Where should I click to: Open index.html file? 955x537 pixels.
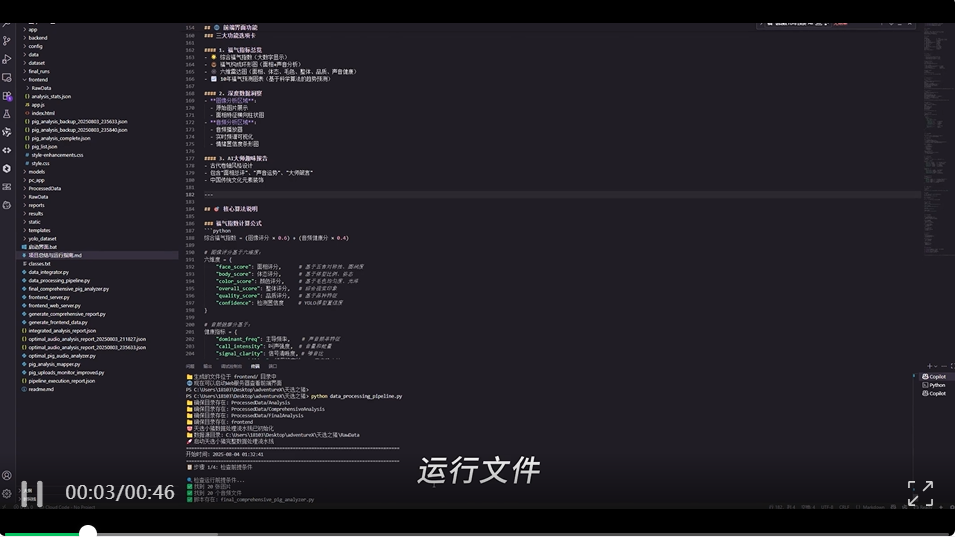[43, 113]
